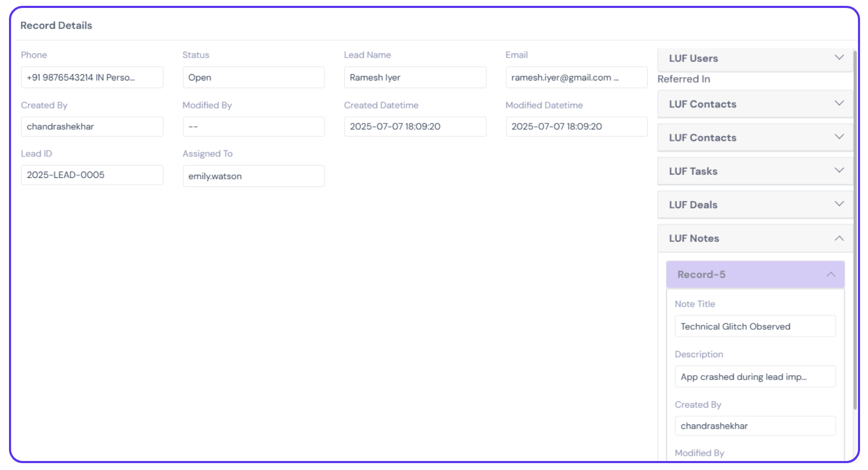Screen dimensions: 868x470
Task: Click the right side panel vertical scrollbar
Action: 855,228
